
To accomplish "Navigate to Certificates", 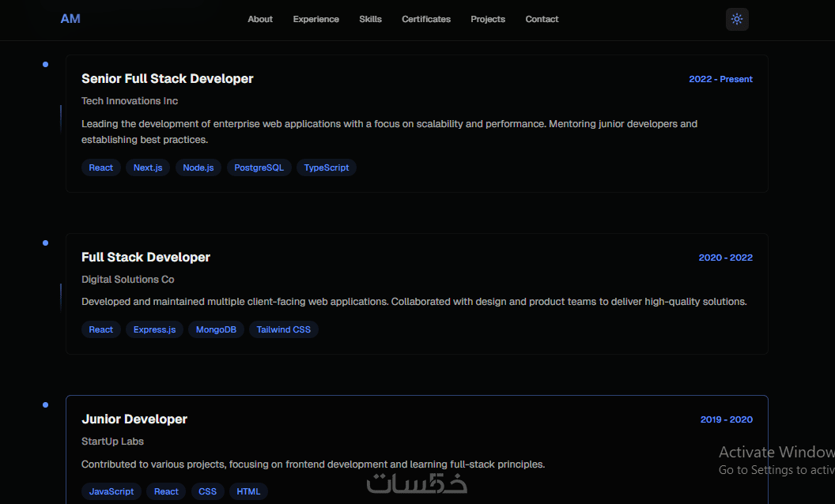I will (x=426, y=19).
